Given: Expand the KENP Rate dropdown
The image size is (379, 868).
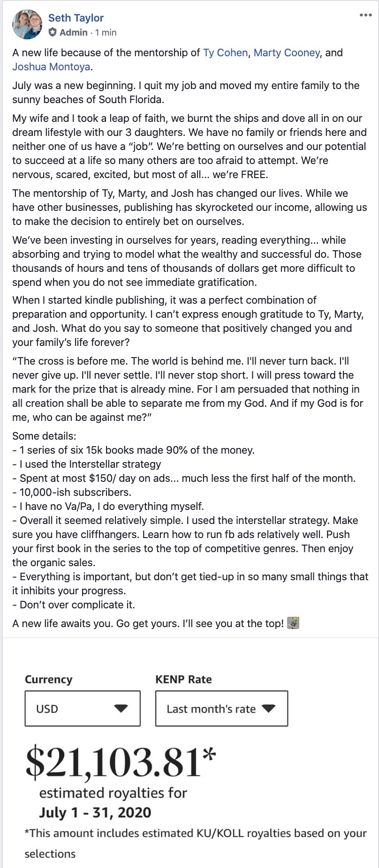Looking at the screenshot, I should click(x=221, y=708).
